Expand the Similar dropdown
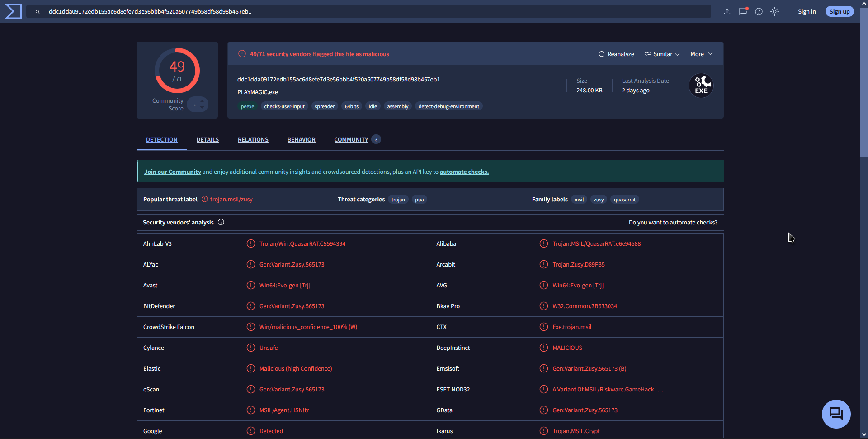Viewport: 868px width, 439px height. [x=662, y=54]
